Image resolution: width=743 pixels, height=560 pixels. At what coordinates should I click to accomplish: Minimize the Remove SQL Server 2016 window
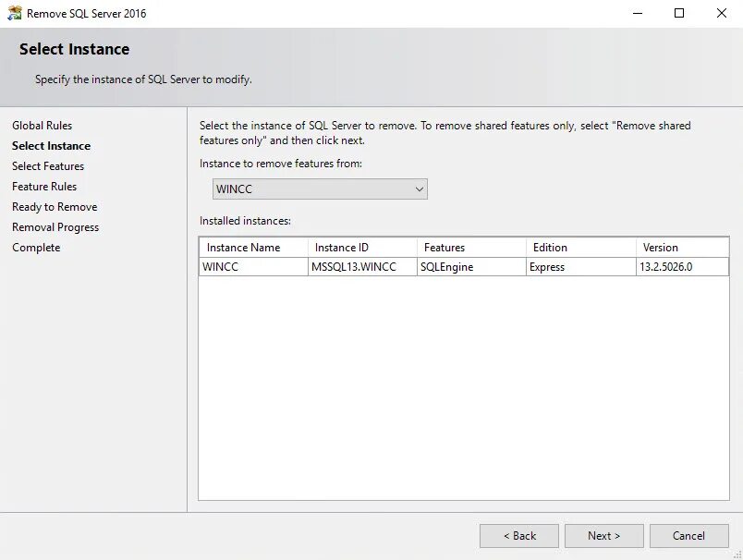(638, 13)
